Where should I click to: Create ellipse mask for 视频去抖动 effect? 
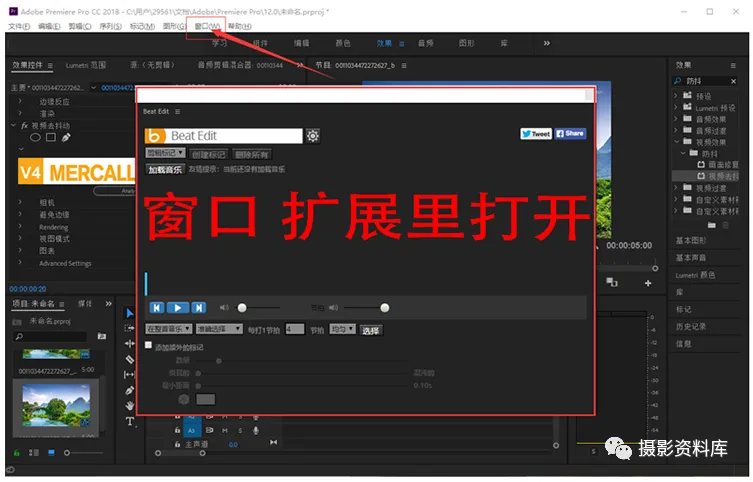(x=35, y=138)
